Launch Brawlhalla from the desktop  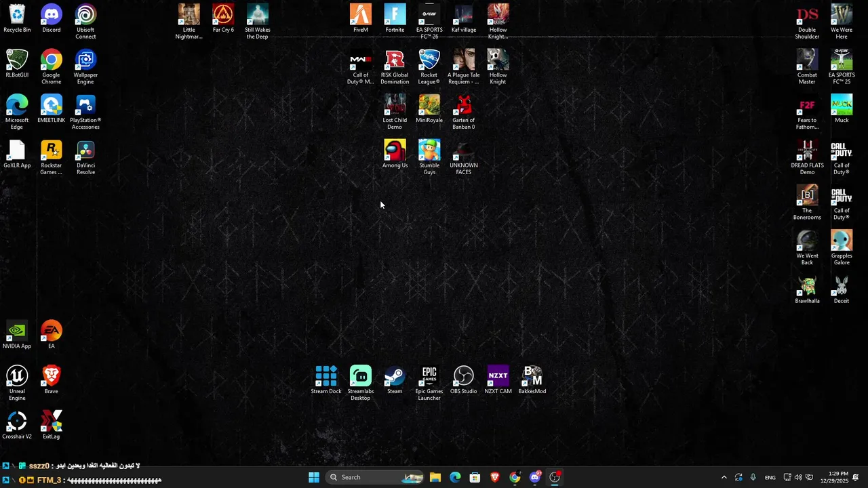(x=807, y=290)
